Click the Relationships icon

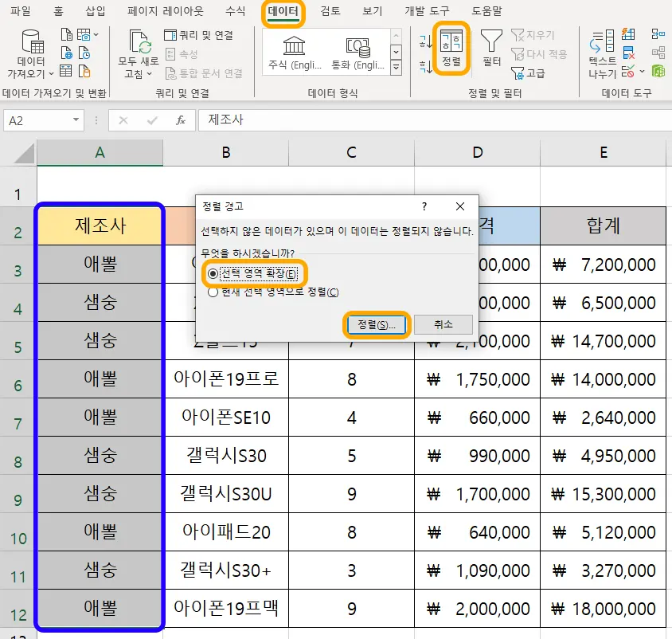(x=658, y=53)
